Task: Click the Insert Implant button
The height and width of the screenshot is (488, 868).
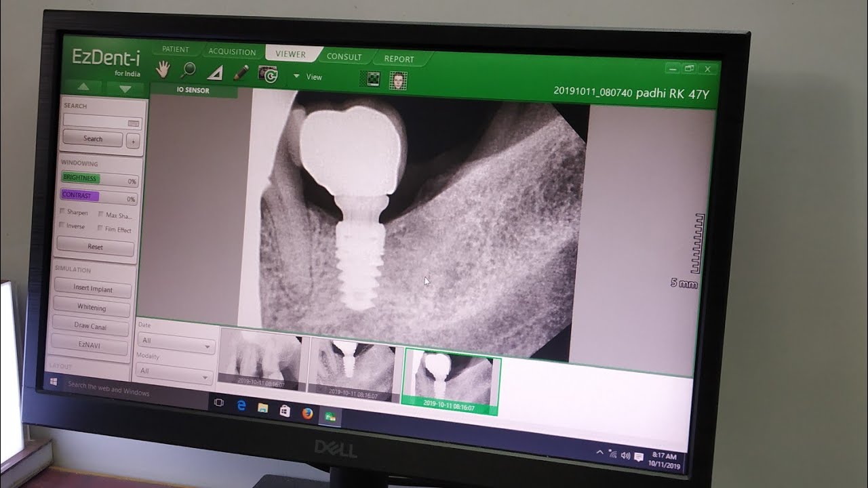Action: click(93, 288)
